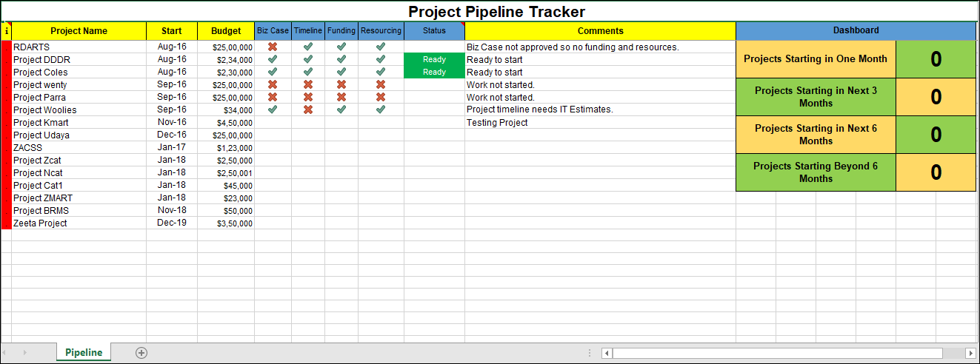
Task: Select the red cross in Project Woolies Timeline cell
Action: 308,109
